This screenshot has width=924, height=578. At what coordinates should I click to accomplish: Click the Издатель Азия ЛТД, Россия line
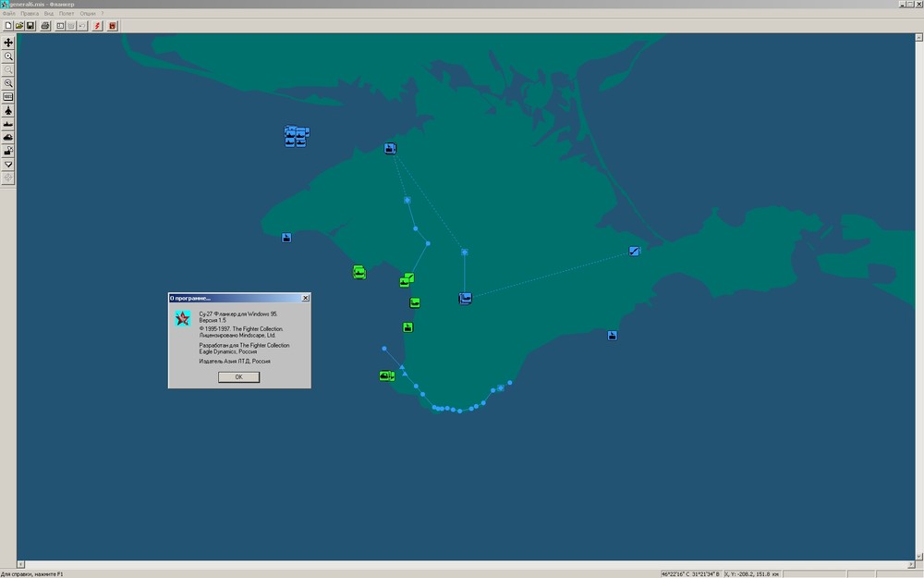click(x=235, y=361)
